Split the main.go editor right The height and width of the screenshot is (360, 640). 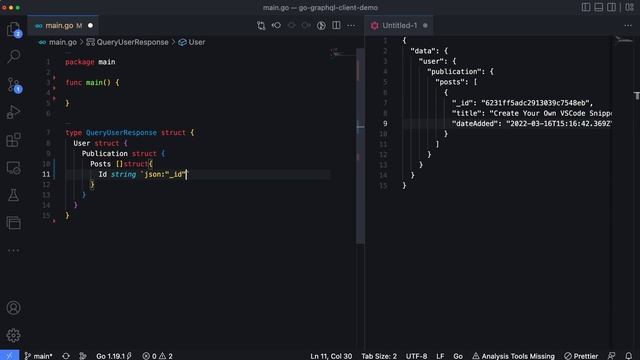(x=336, y=26)
